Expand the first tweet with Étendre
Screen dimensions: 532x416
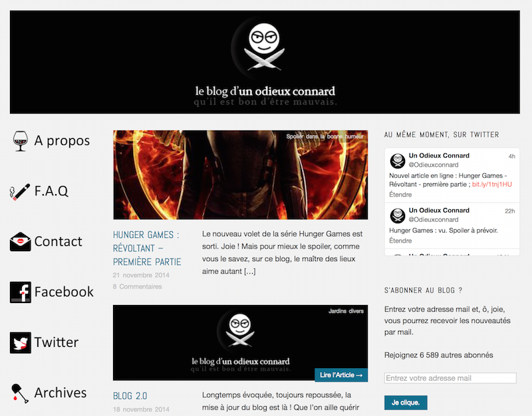(x=400, y=195)
